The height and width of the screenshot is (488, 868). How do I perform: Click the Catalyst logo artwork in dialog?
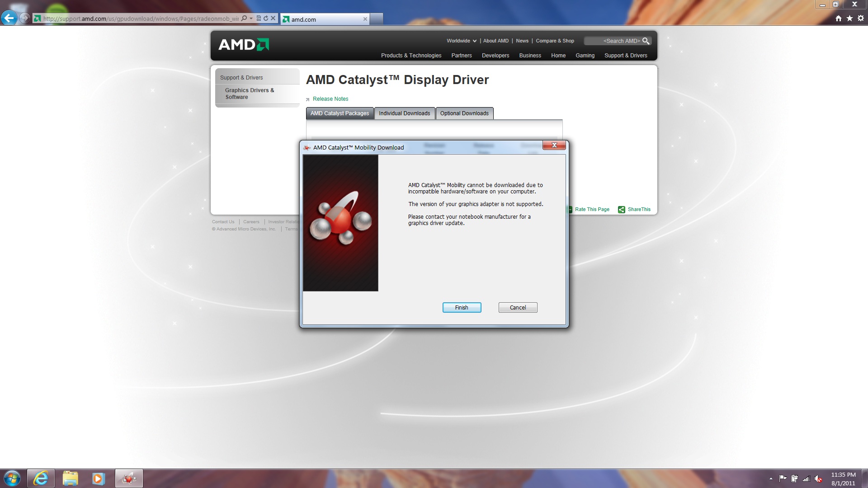point(340,223)
